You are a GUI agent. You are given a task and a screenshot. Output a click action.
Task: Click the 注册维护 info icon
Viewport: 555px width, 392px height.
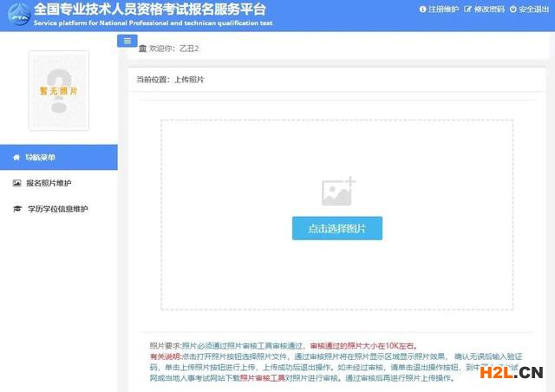[x=423, y=9]
